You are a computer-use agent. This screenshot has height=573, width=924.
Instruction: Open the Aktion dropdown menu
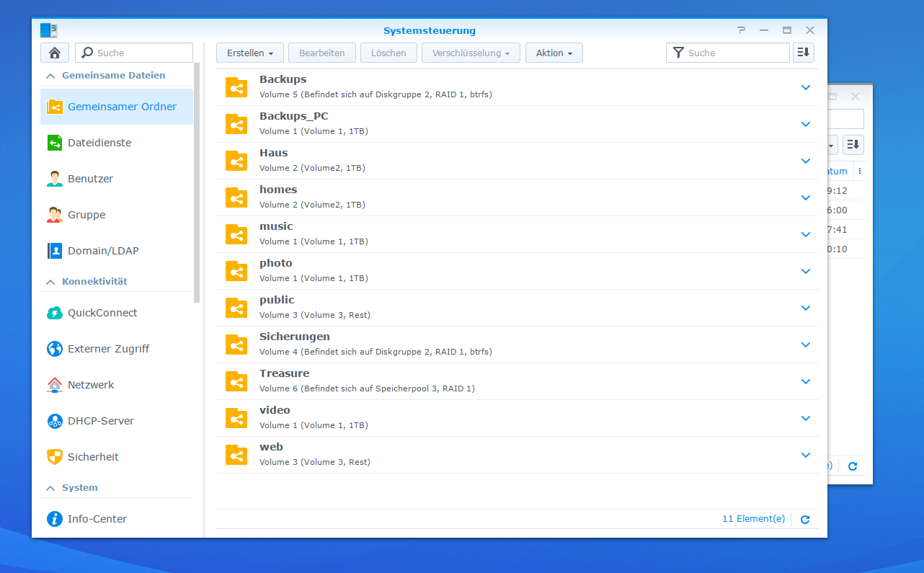click(x=554, y=53)
